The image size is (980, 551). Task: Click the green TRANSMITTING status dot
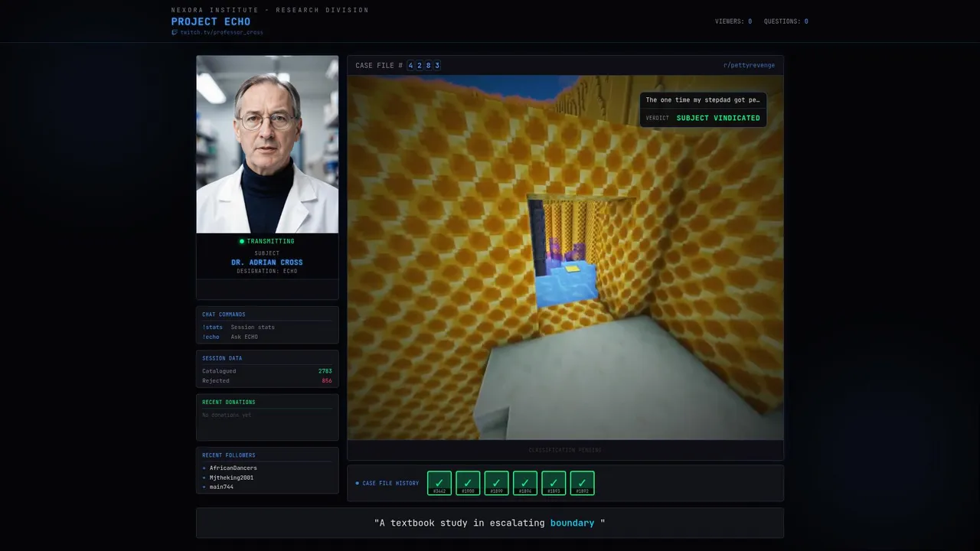tap(242, 241)
